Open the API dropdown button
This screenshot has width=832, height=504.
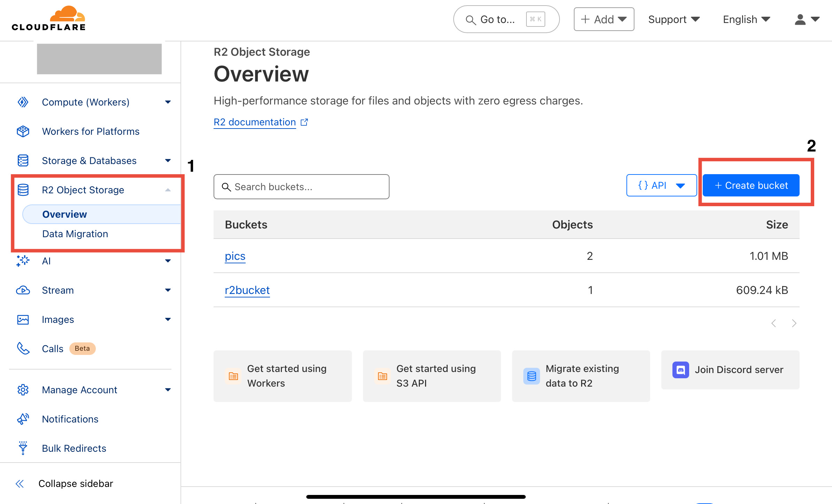coord(661,185)
